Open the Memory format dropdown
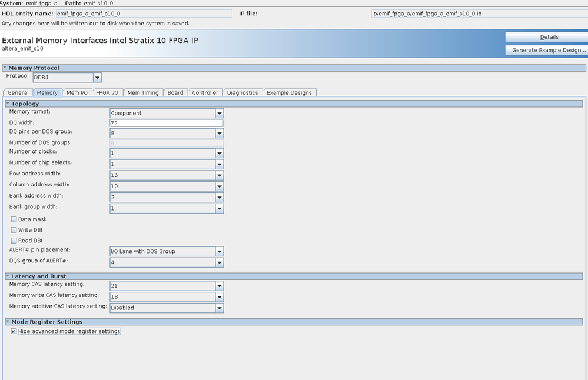The image size is (588, 380). pyautogui.click(x=220, y=113)
